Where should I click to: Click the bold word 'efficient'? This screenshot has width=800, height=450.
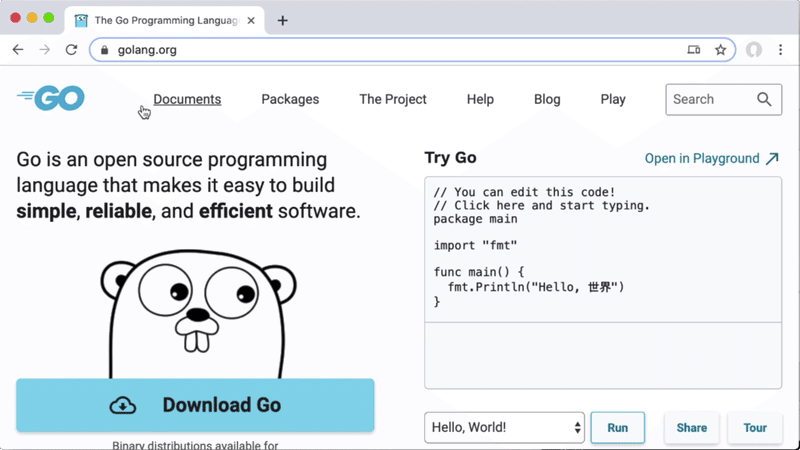[x=236, y=211]
